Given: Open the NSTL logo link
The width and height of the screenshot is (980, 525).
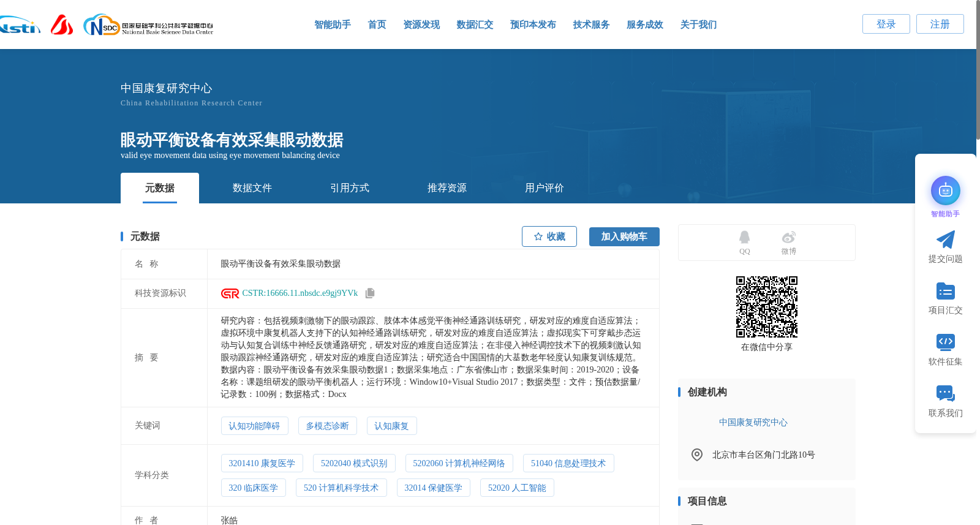Looking at the screenshot, I should pos(20,25).
